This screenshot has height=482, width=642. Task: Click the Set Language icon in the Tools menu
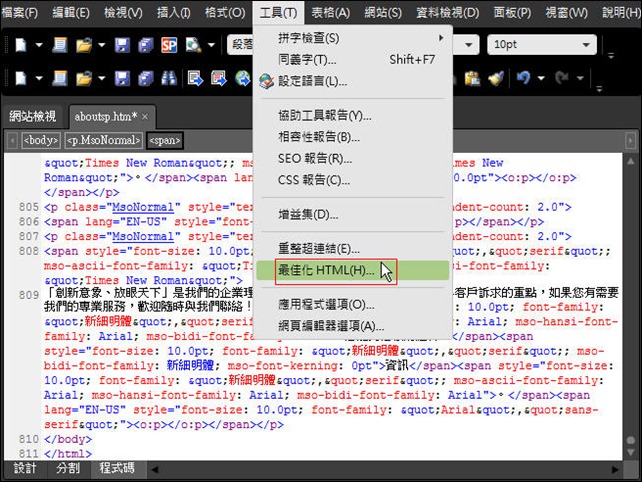pos(267,81)
